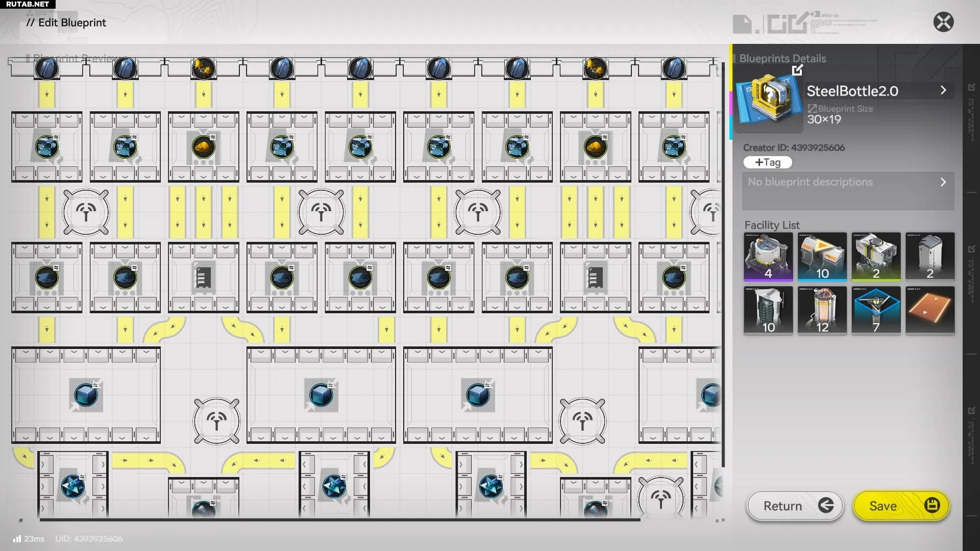The image size is (980, 551).
Task: Select the first relay tower antenna icon
Action: coord(86,212)
